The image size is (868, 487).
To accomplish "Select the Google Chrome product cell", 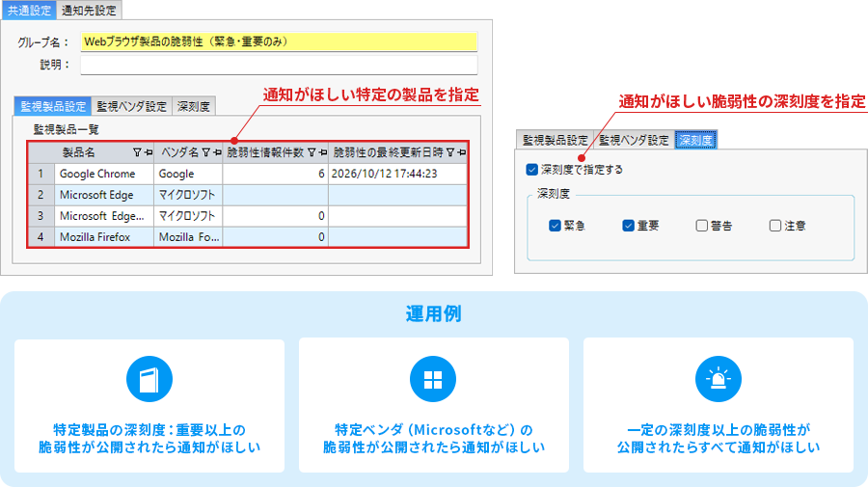I will (x=104, y=174).
